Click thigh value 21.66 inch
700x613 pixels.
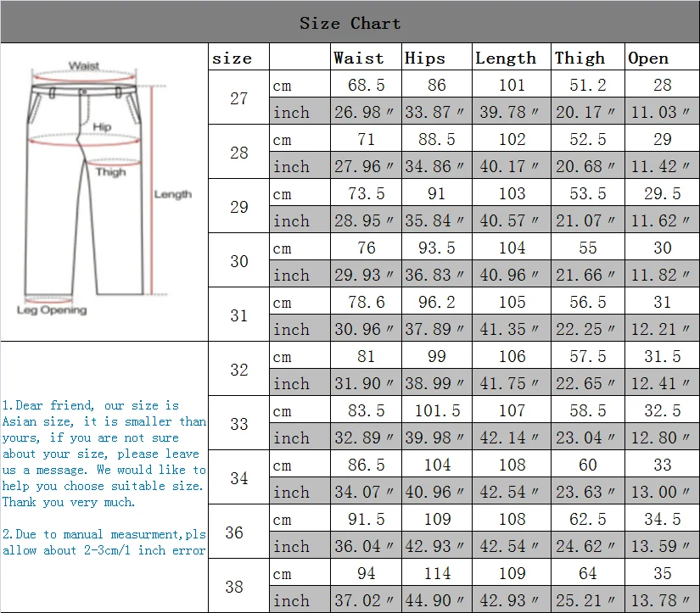coord(585,275)
